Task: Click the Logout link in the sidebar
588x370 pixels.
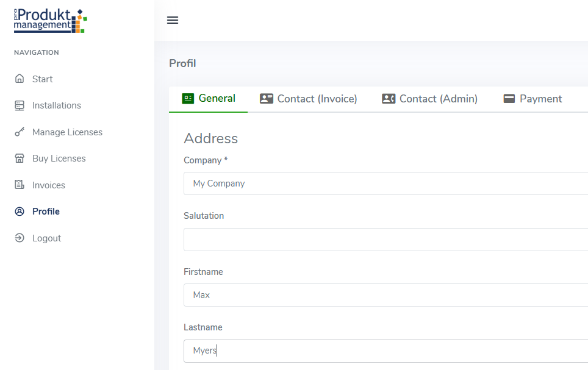Action: (x=46, y=238)
